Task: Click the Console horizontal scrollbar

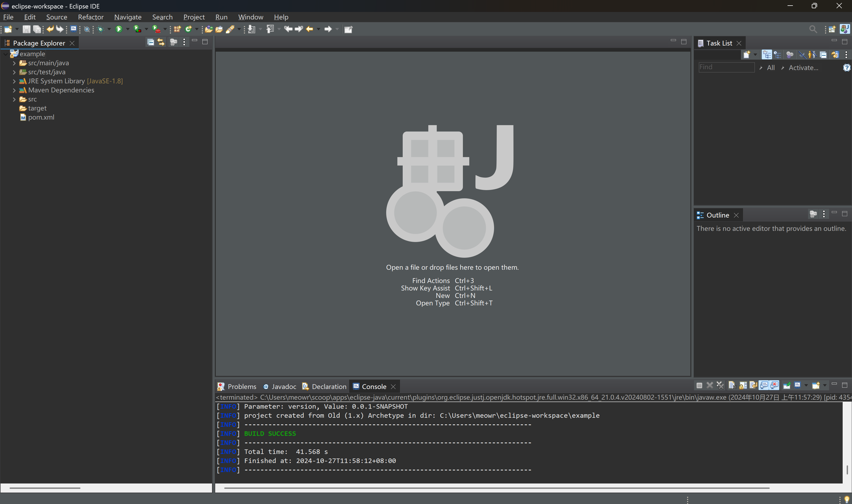Action: pyautogui.click(x=496, y=488)
